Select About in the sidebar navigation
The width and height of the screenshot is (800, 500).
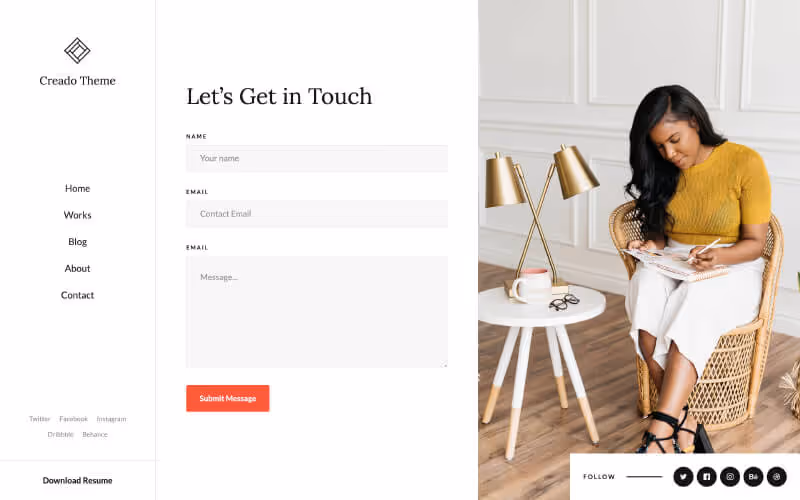coord(78,268)
